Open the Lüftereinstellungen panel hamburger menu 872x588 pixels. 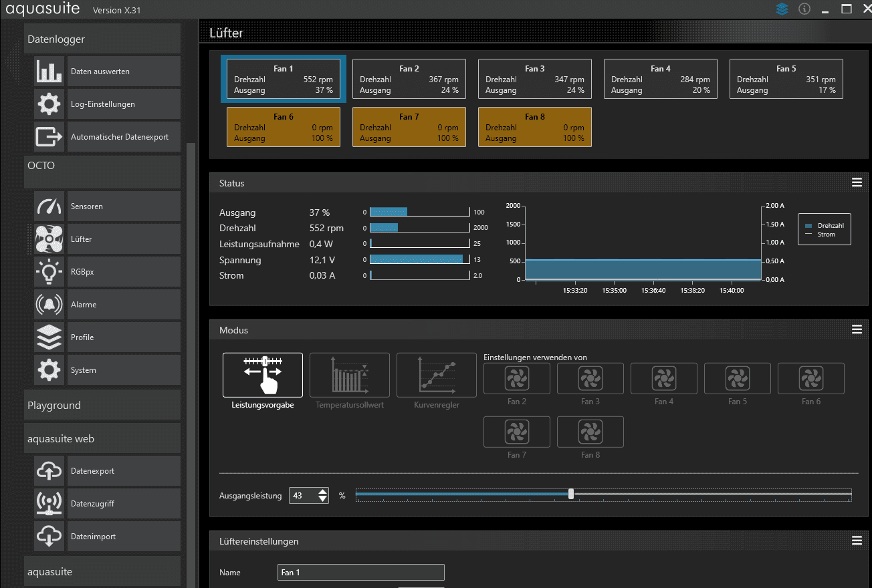click(857, 541)
